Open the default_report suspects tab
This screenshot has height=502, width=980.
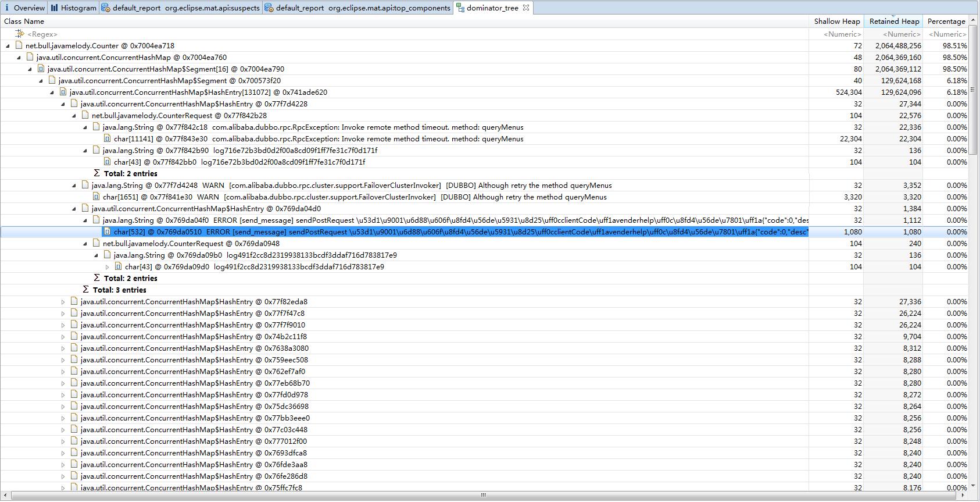click(181, 8)
